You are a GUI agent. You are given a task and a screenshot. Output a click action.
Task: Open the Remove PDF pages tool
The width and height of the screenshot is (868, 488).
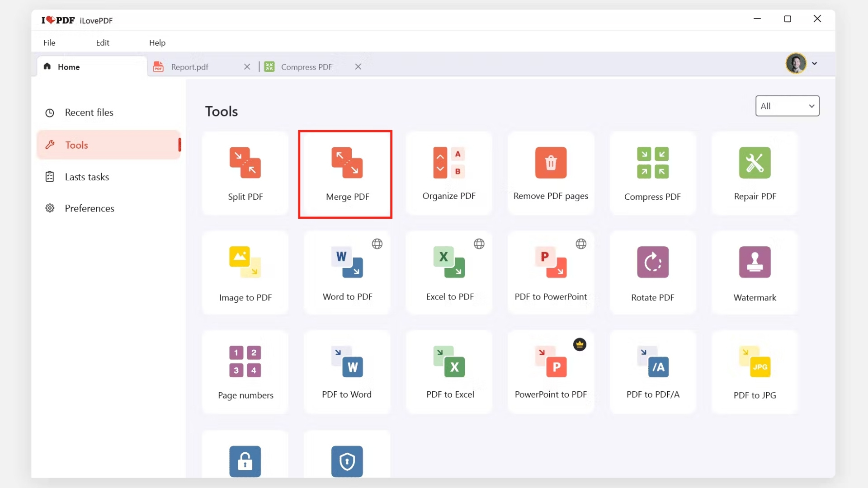(x=551, y=173)
